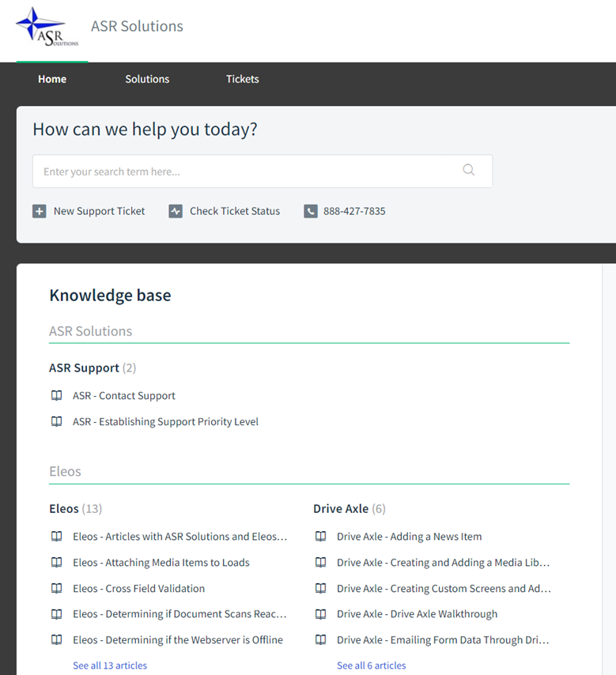Click the book icon beside ASR - Contact Support
This screenshot has height=675, width=616.
[x=56, y=395]
